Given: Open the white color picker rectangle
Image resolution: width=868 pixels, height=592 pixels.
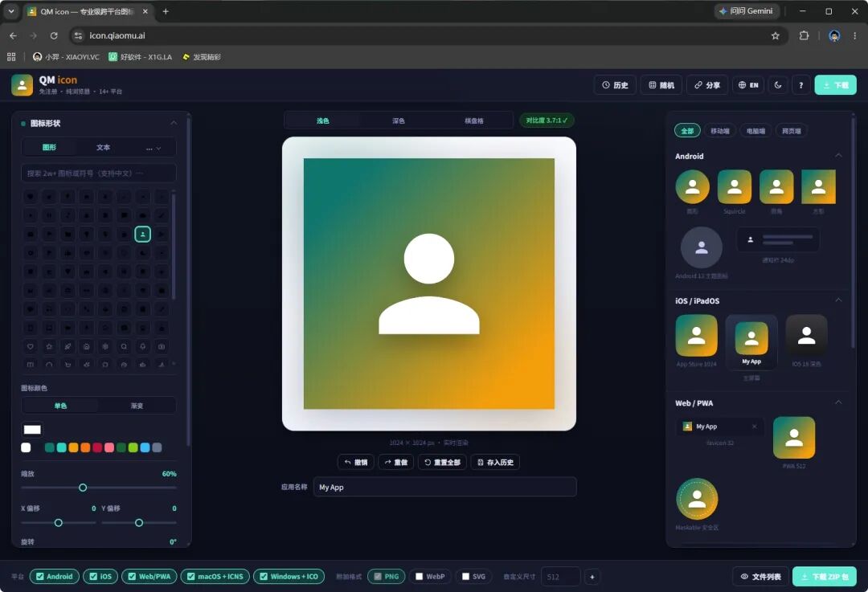Looking at the screenshot, I should click(x=32, y=429).
